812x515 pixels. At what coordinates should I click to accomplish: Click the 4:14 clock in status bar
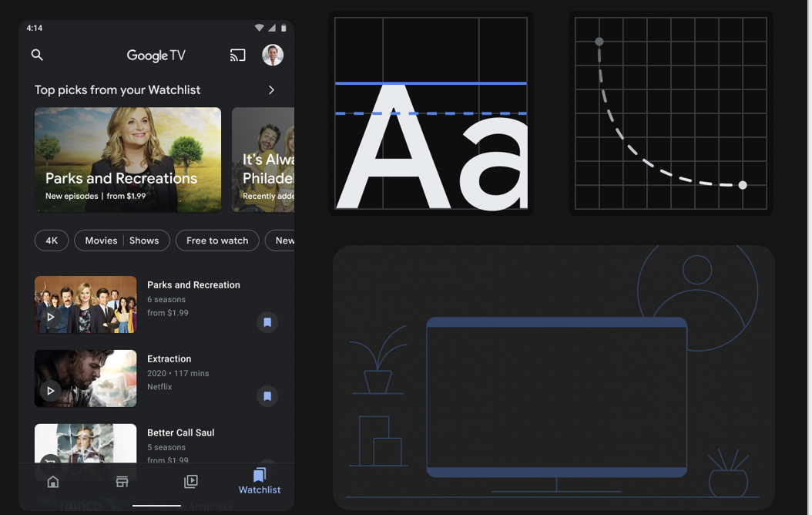(35, 28)
